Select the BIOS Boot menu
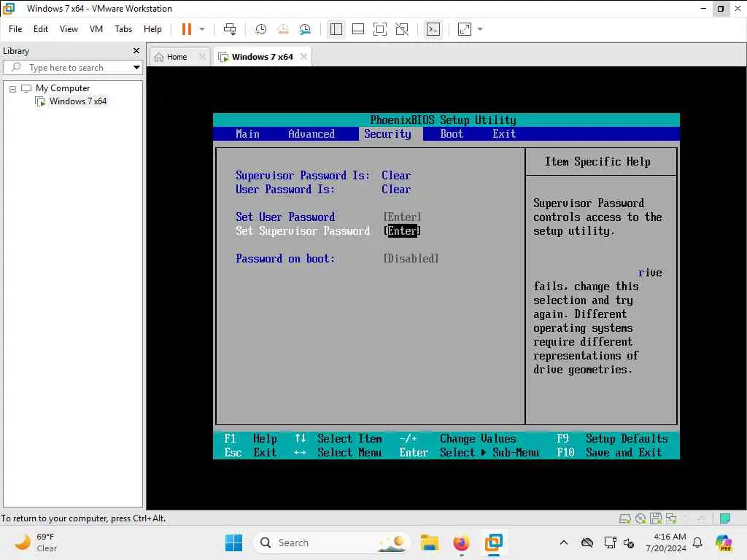The height and width of the screenshot is (560, 747). pyautogui.click(x=451, y=134)
